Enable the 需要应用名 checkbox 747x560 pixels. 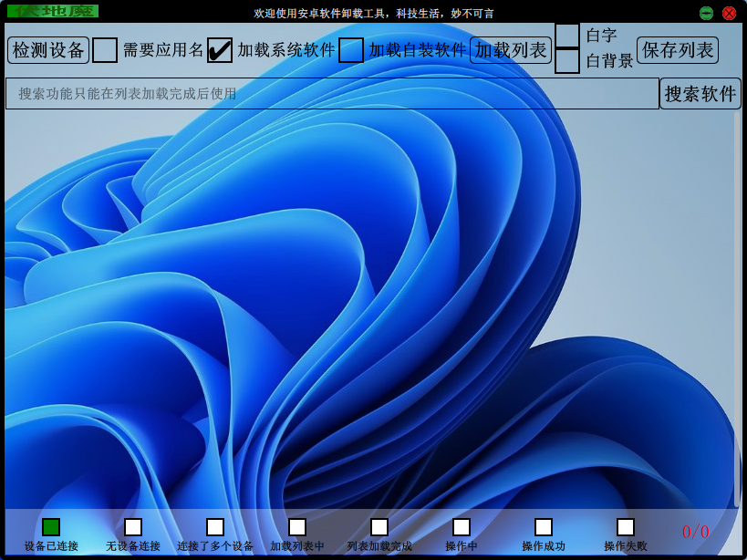[104, 50]
